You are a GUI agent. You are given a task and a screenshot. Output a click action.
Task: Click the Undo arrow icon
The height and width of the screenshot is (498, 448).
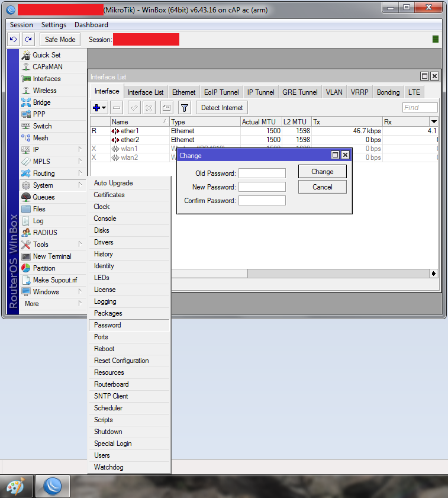pyautogui.click(x=14, y=40)
